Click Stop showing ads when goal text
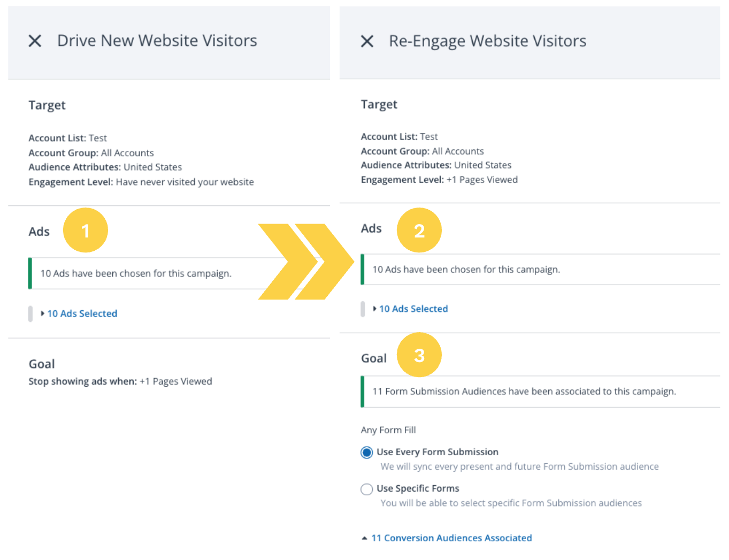Screen dimensions: 729x560 (x=120, y=381)
